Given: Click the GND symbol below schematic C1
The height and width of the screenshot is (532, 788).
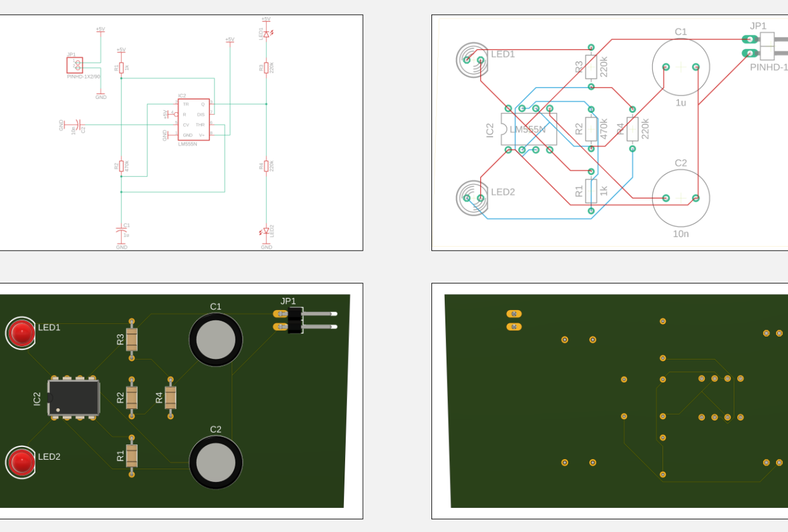Looking at the screenshot, I should (x=121, y=246).
